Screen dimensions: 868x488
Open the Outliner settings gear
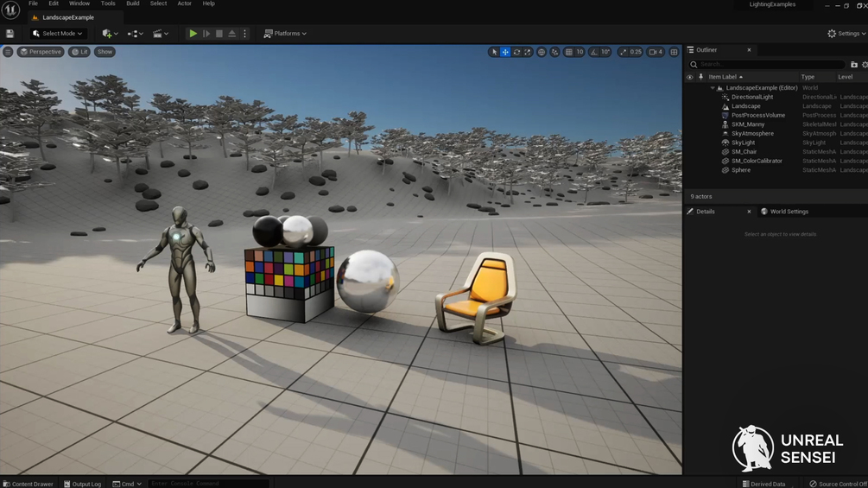coord(865,65)
